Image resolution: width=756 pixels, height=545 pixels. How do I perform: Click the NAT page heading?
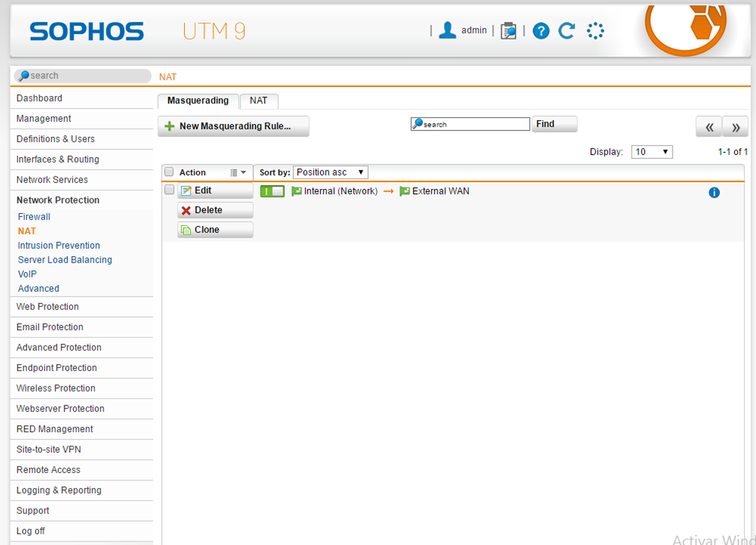(x=168, y=77)
